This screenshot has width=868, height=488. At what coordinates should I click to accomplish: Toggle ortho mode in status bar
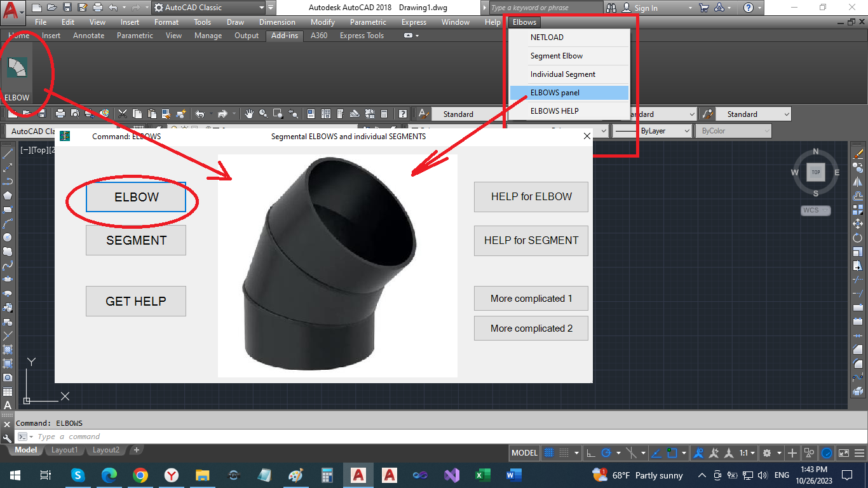590,453
